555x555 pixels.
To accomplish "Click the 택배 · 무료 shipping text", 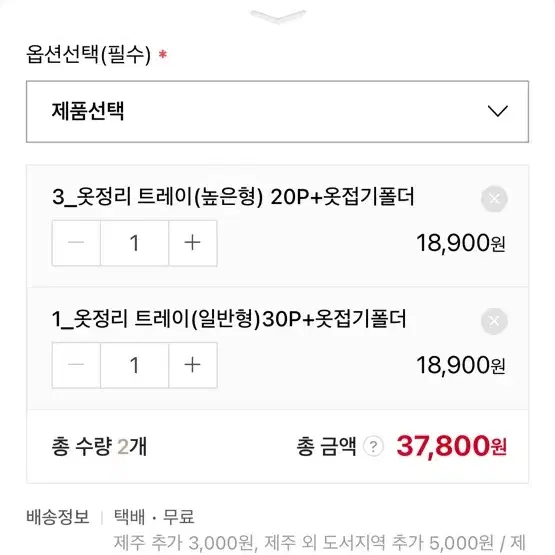I will [154, 517].
